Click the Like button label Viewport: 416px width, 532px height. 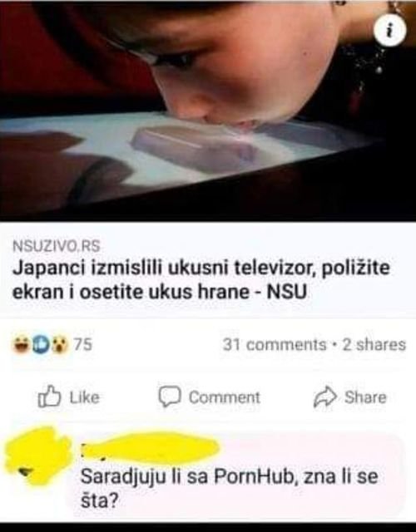click(x=85, y=397)
